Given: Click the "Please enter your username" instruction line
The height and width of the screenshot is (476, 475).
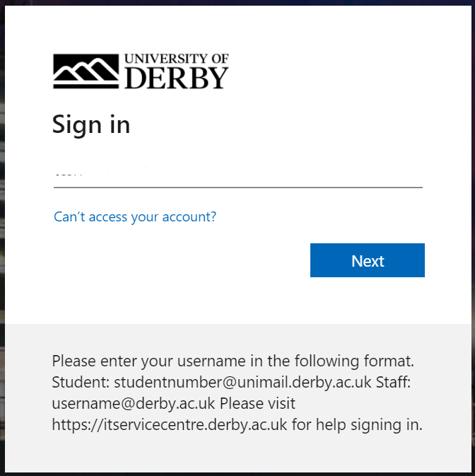Looking at the screenshot, I should (x=233, y=361).
